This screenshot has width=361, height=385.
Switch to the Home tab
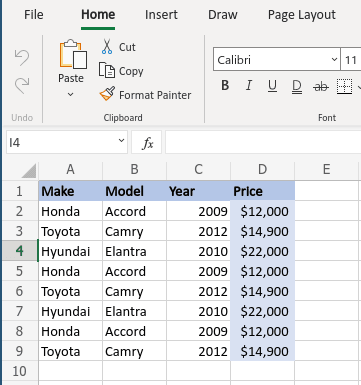pos(98,15)
